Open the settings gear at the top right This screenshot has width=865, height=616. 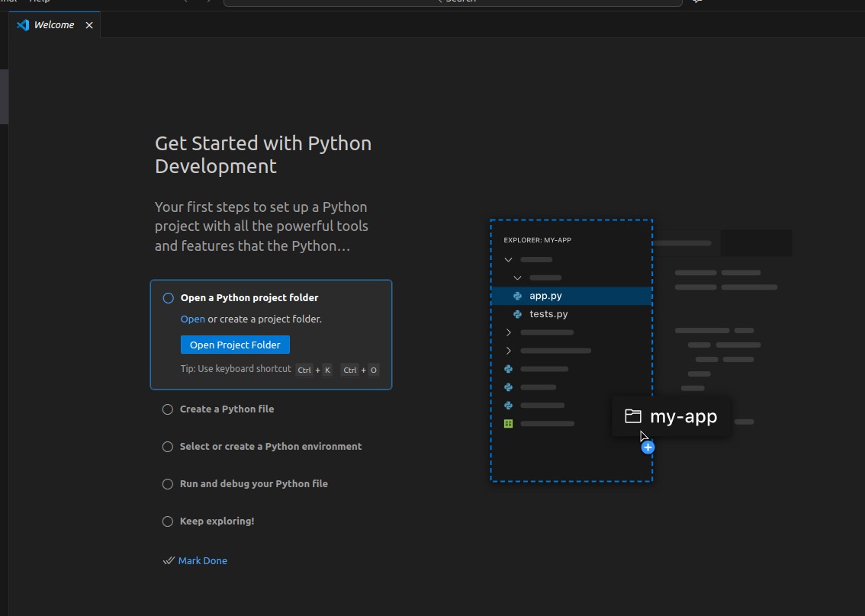coord(696,2)
